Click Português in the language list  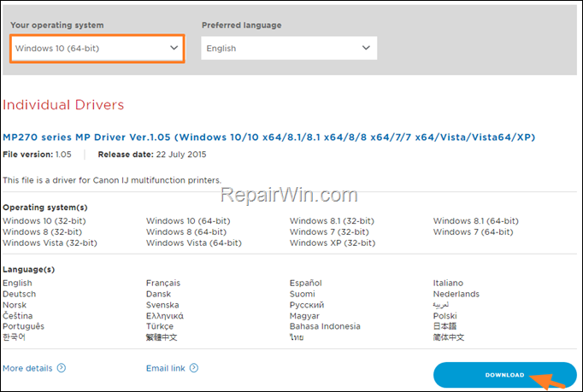[x=23, y=326]
